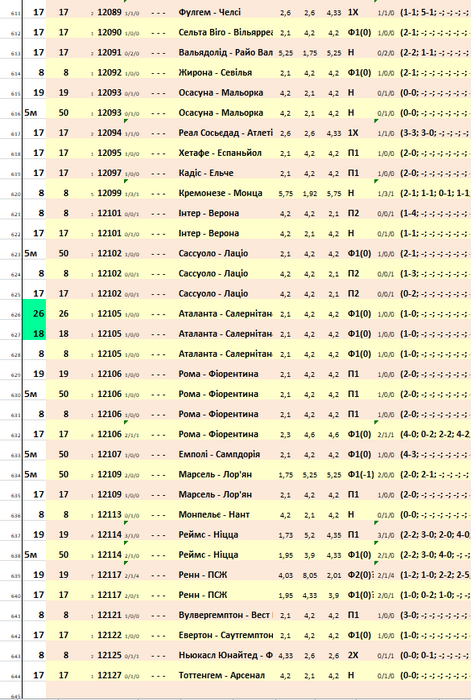
Task: Select the odds cell 2,01
Action: click(333, 575)
